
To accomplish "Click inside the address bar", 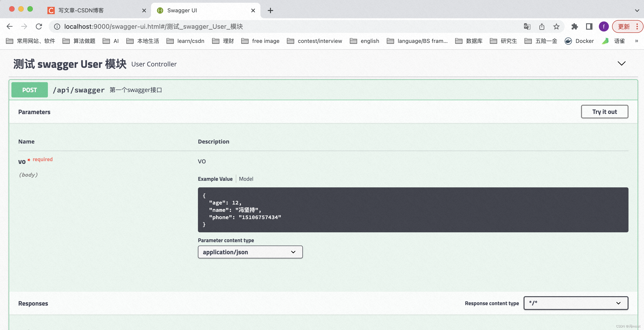I will [175, 26].
